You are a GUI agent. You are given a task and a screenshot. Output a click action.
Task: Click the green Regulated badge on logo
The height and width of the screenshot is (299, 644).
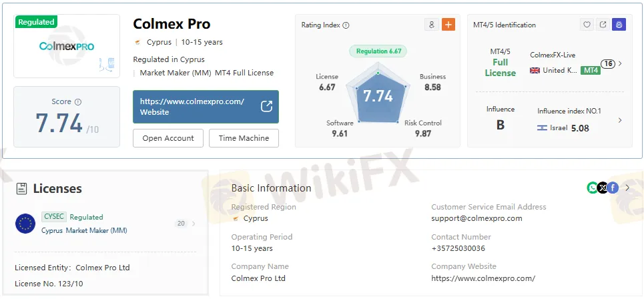point(36,22)
